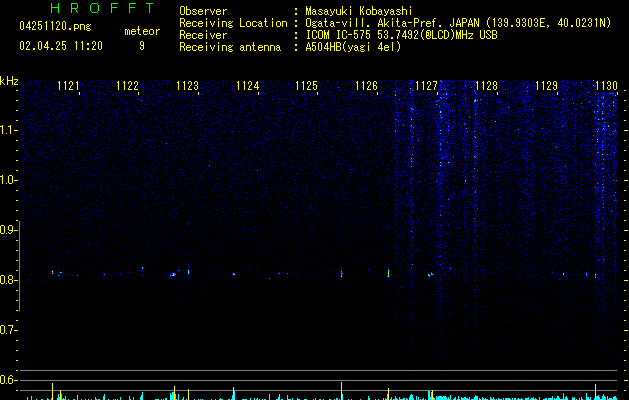Screen dimensions: 629x400
Task: Click the 1124 time axis marker
Action: click(x=248, y=86)
